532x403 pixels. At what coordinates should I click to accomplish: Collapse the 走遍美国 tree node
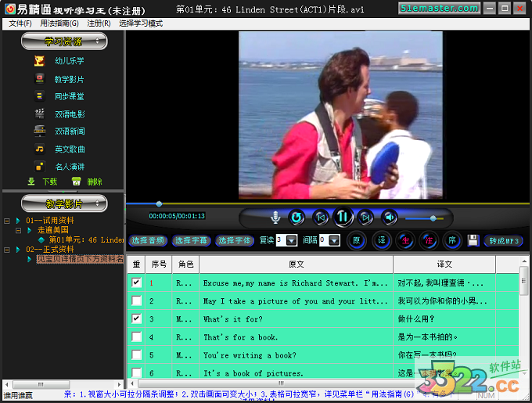[x=18, y=230]
